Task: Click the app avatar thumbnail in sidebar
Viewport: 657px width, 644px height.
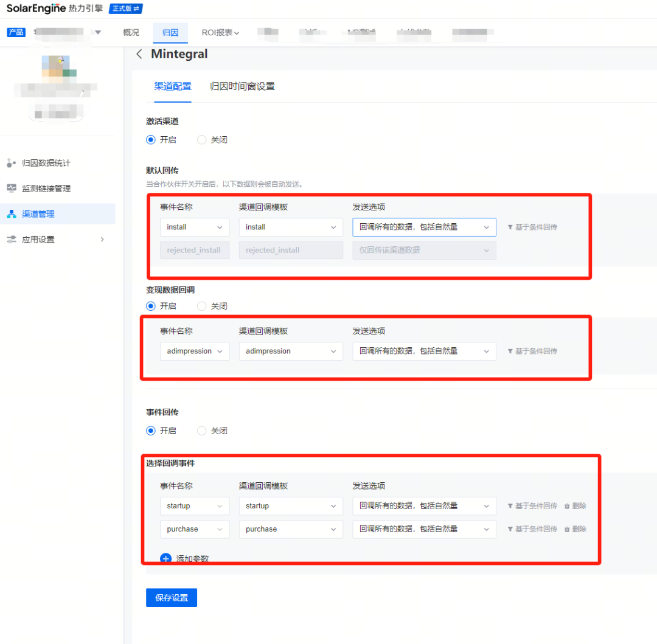Action: 59,69
